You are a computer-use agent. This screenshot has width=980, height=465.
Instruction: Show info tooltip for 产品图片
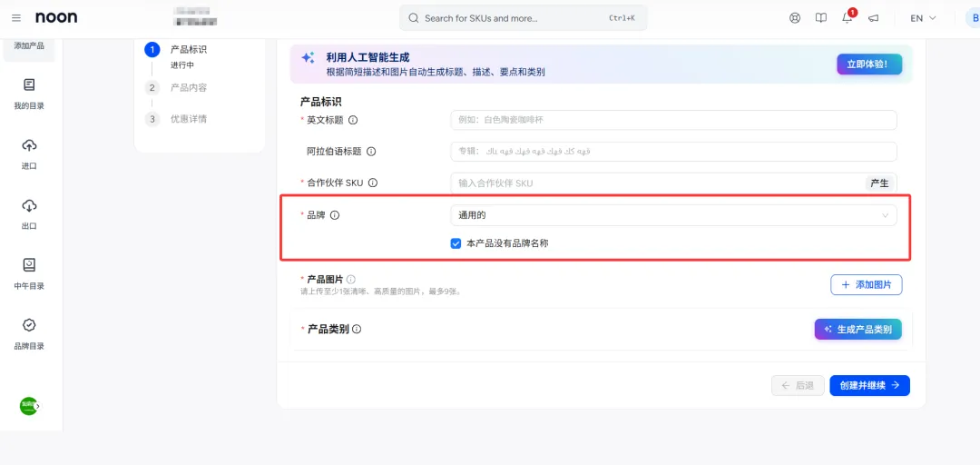tap(351, 279)
